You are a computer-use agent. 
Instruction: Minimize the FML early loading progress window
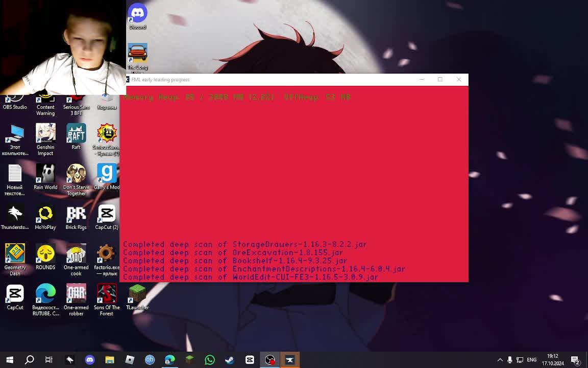click(422, 80)
